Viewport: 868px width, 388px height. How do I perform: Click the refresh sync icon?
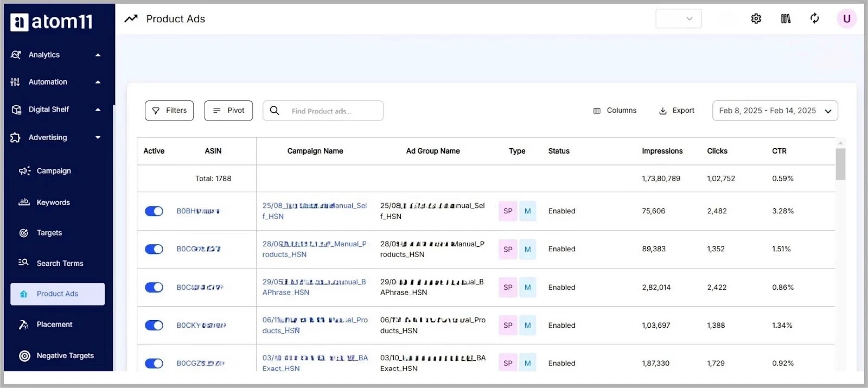815,19
